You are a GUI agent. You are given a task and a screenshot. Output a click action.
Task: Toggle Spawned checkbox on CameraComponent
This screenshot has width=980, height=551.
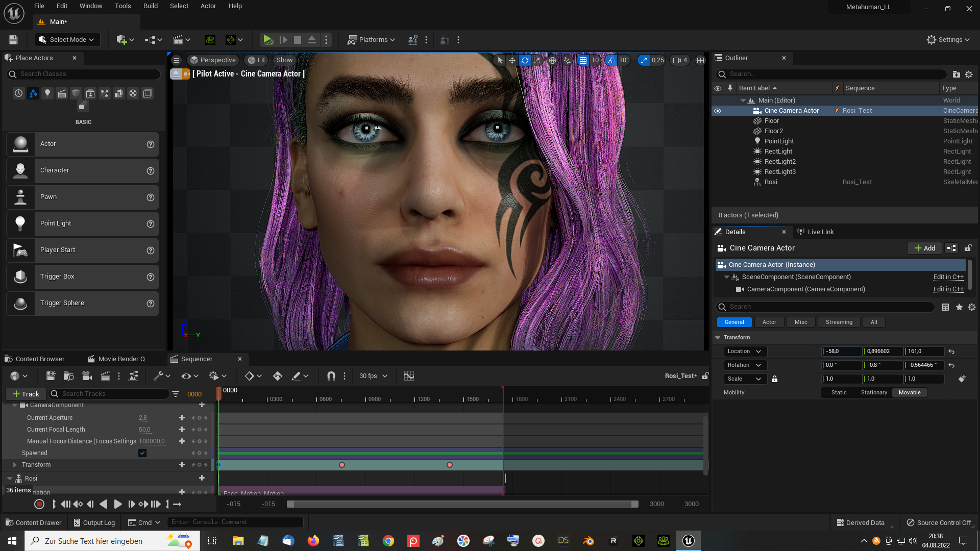pyautogui.click(x=142, y=453)
